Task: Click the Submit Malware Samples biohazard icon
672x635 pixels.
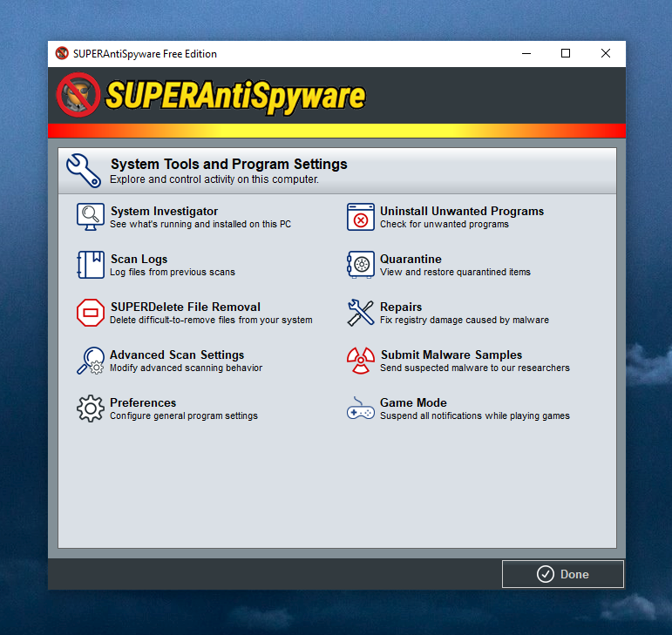Action: click(361, 361)
